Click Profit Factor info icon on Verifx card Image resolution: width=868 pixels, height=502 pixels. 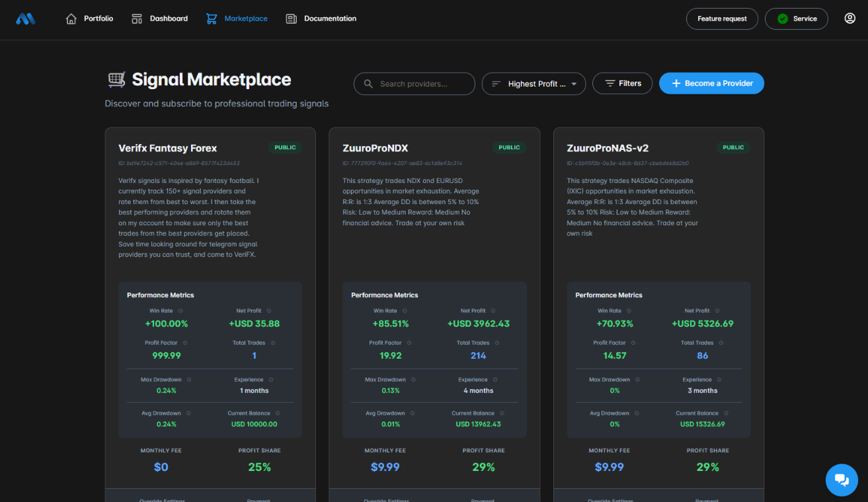[x=185, y=343]
